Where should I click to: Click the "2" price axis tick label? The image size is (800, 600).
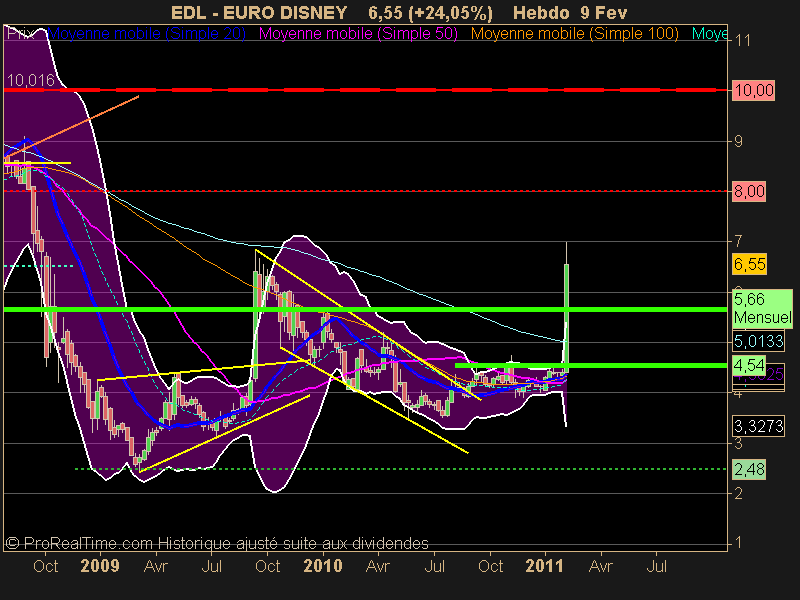pyautogui.click(x=738, y=493)
